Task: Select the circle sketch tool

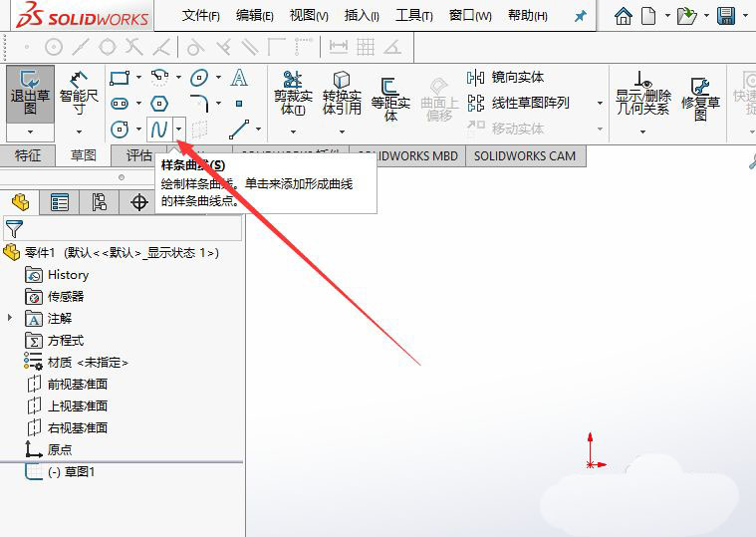Action: click(120, 130)
